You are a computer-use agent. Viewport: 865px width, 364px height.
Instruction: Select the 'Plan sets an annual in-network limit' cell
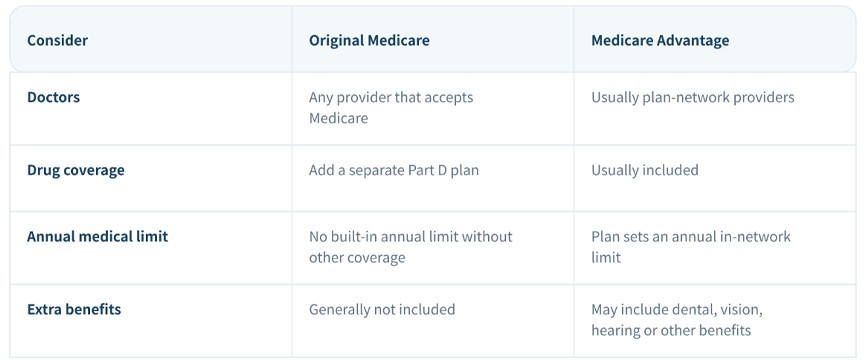(x=691, y=247)
